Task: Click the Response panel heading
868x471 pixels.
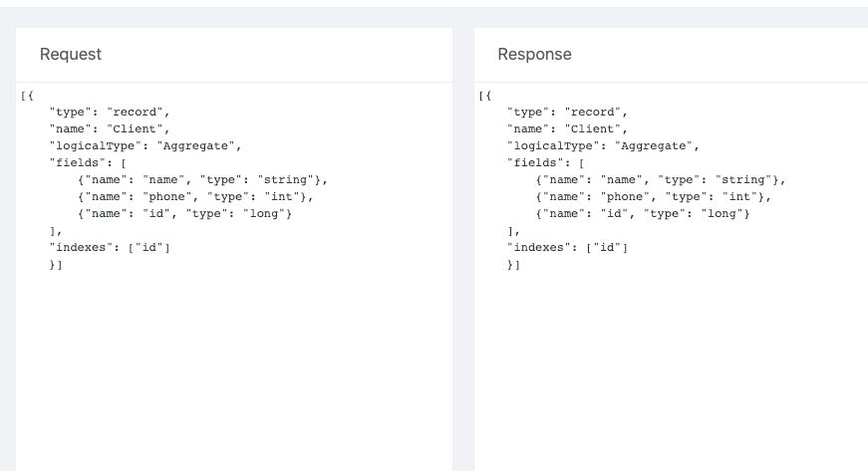Action: [534, 54]
